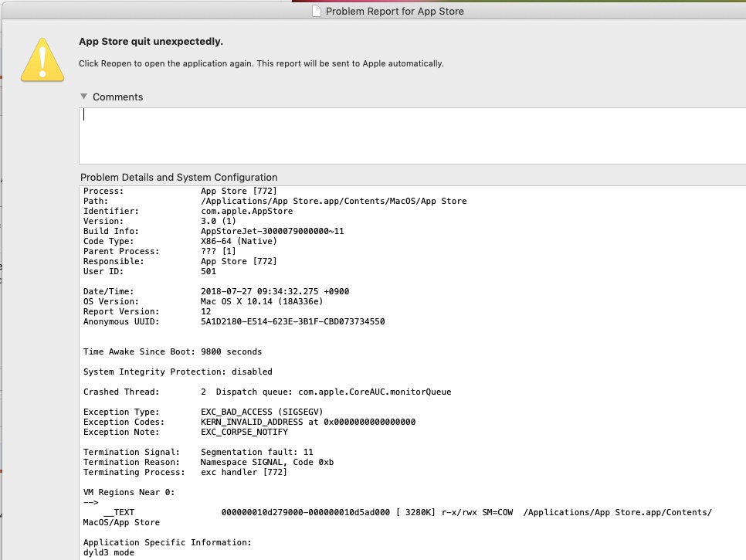Screen dimensions: 746x560
Task: Click the Date/Time value '2018-07-27 09:34:32.275 +0900'
Action: [x=274, y=291]
